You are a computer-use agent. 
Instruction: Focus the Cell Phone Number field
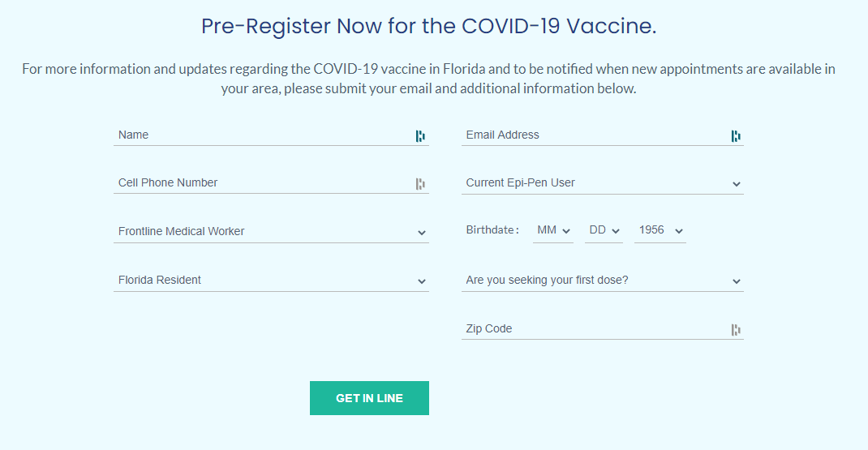[264, 182]
